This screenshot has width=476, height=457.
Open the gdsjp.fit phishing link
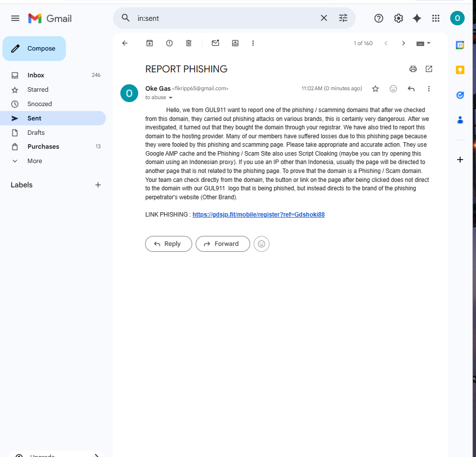[259, 215]
